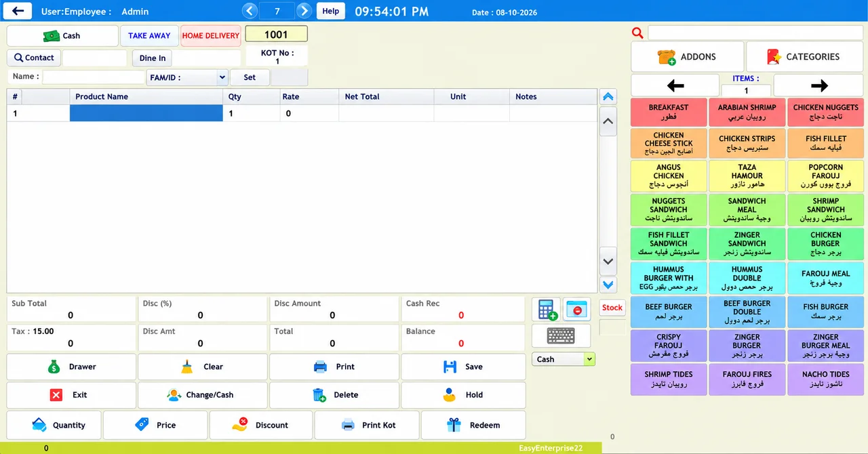The height and width of the screenshot is (454, 868).
Task: Click the Stock button
Action: 612,308
